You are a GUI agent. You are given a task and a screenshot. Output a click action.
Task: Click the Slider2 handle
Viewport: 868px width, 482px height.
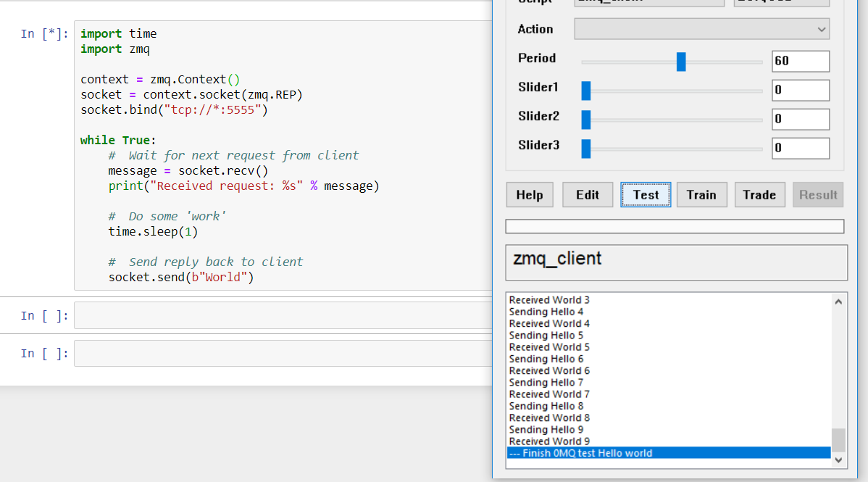[586, 120]
